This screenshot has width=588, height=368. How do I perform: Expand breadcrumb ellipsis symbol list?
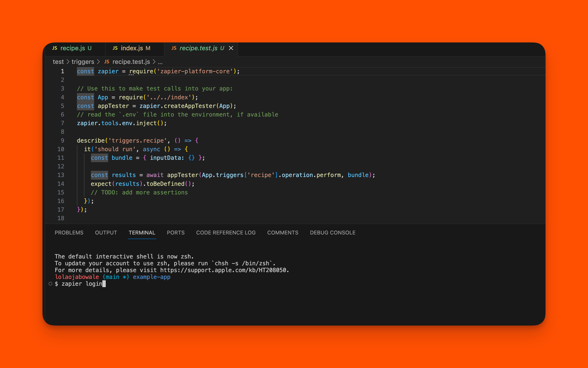[160, 62]
